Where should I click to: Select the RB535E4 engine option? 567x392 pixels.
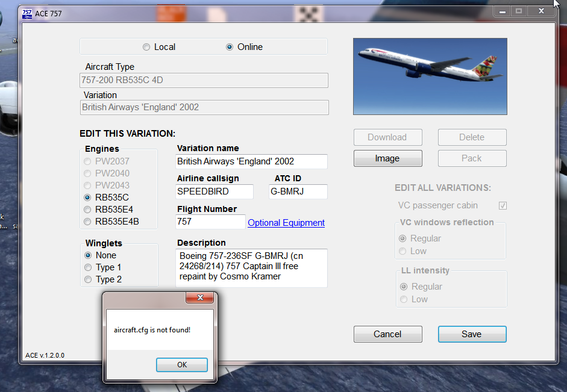click(x=87, y=209)
